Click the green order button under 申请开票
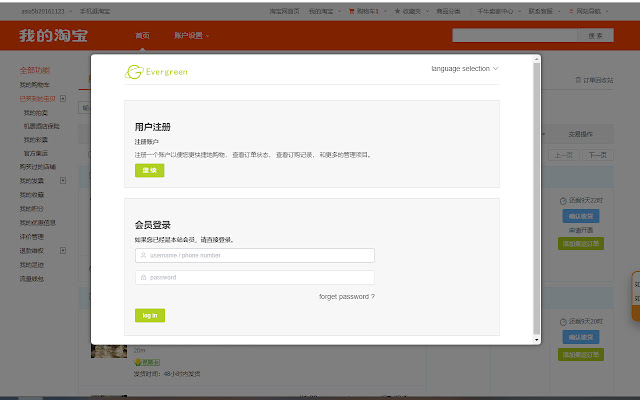 point(581,244)
